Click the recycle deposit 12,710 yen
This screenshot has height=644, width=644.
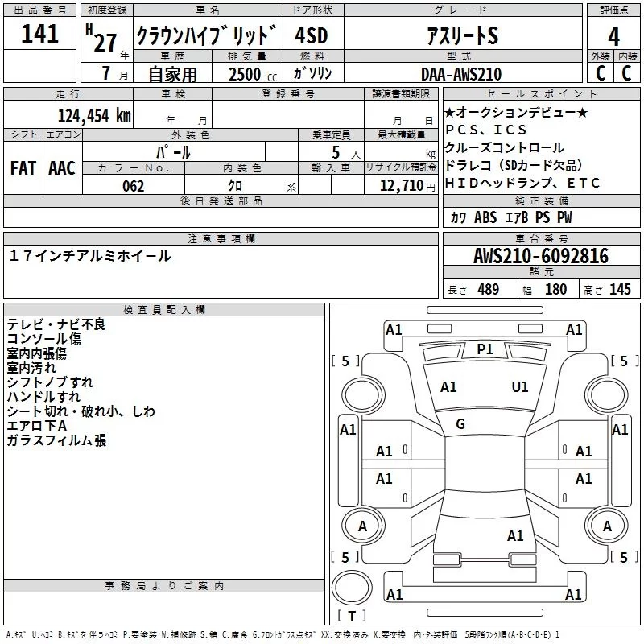point(402,186)
